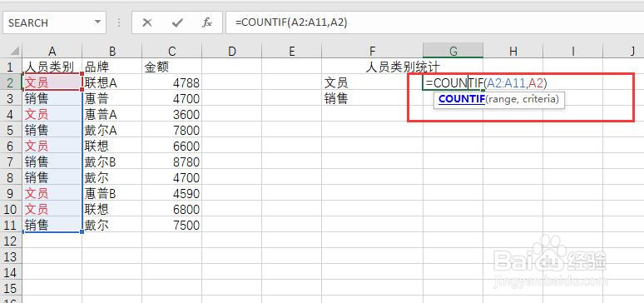The image size is (644, 303).
Task: Click amount cell 6800
Action: click(x=171, y=209)
